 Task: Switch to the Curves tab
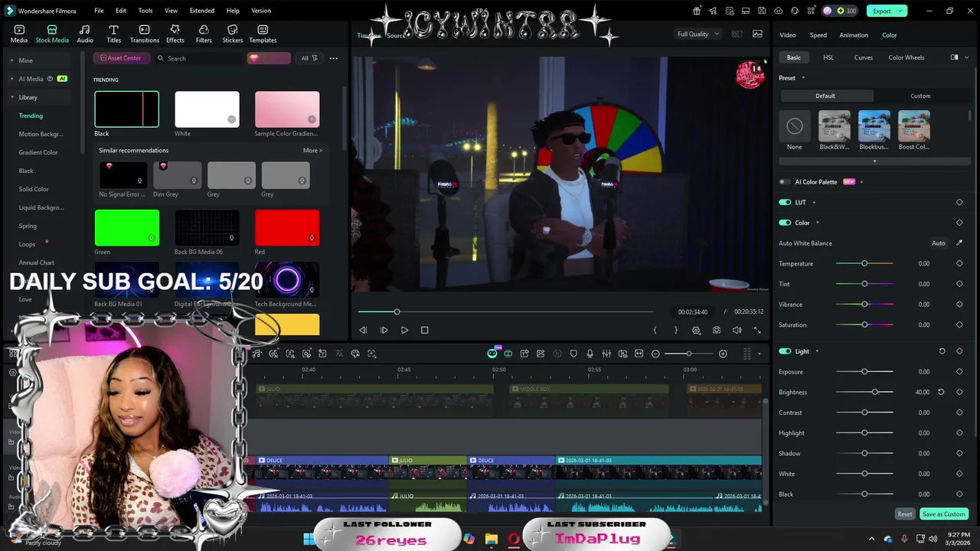point(864,57)
